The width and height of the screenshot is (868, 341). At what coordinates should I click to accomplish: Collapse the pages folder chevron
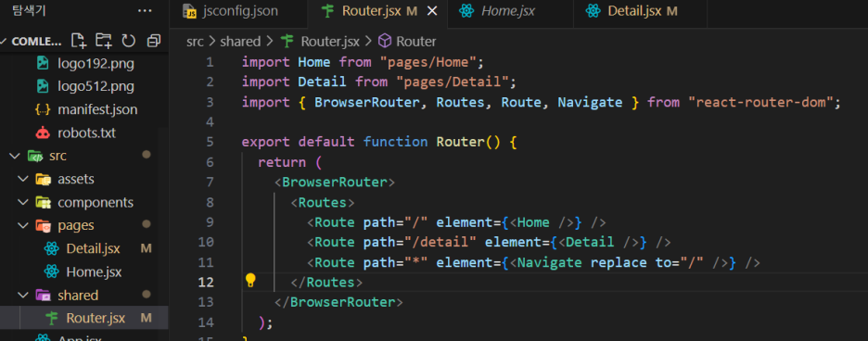[x=22, y=225]
